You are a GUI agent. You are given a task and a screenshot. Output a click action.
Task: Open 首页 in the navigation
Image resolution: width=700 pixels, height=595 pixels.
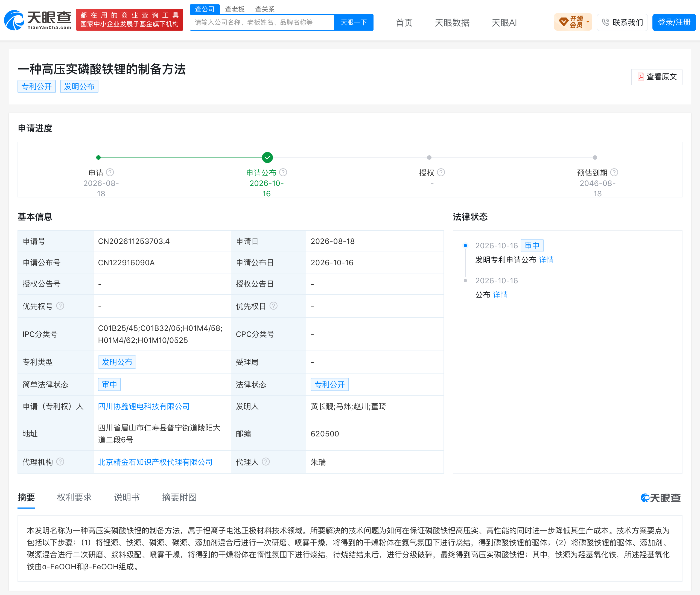point(404,23)
